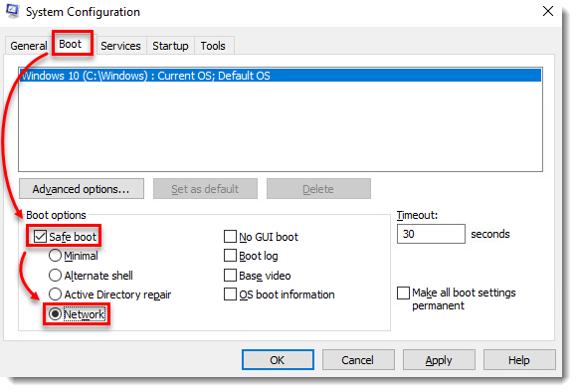Open the Tools tab

(213, 46)
